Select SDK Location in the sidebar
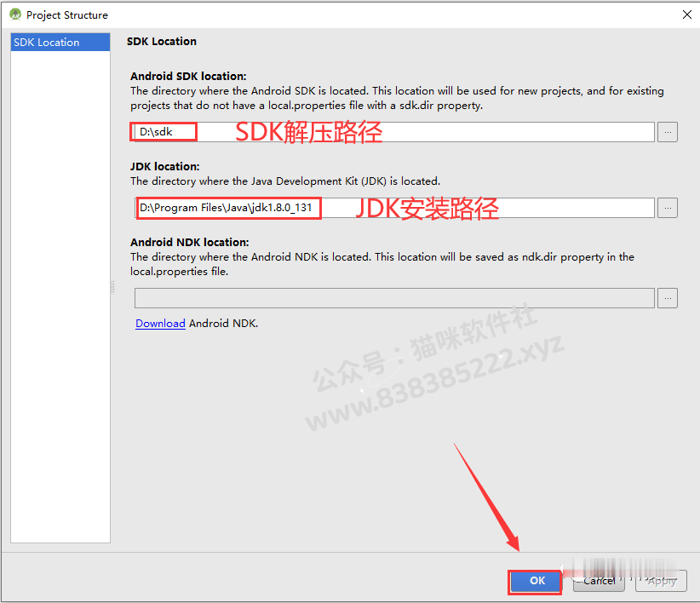700x603 pixels. [x=60, y=43]
